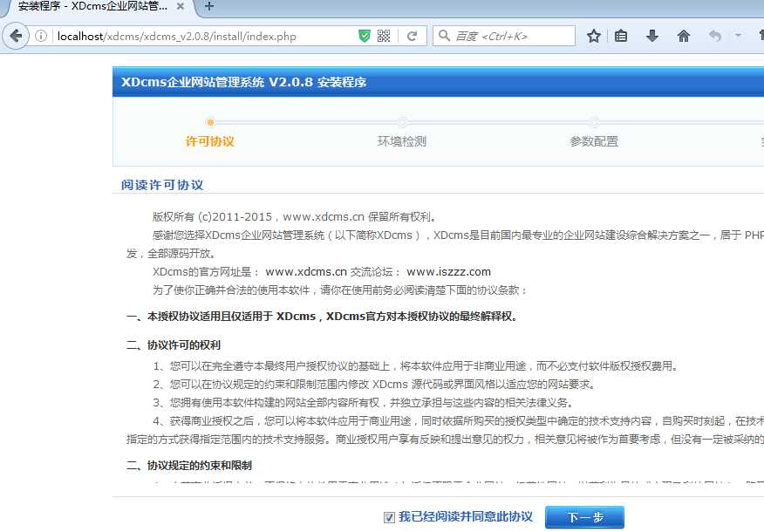Screen dimensions: 764x532
Task: Click the 环境检测 step in progress bar
Action: (x=402, y=141)
